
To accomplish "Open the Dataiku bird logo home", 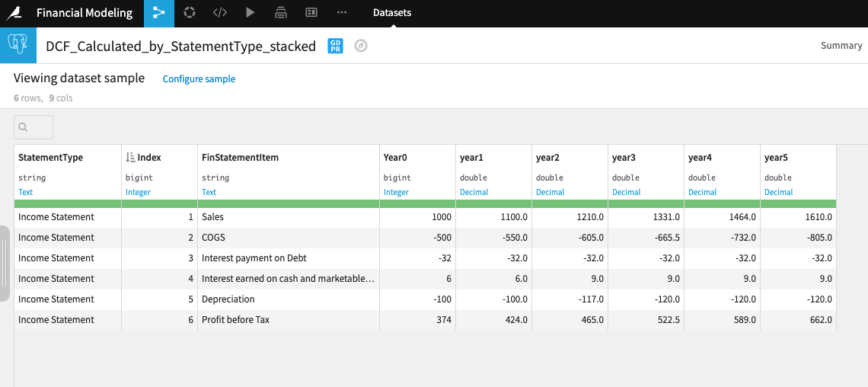I will [x=14, y=13].
